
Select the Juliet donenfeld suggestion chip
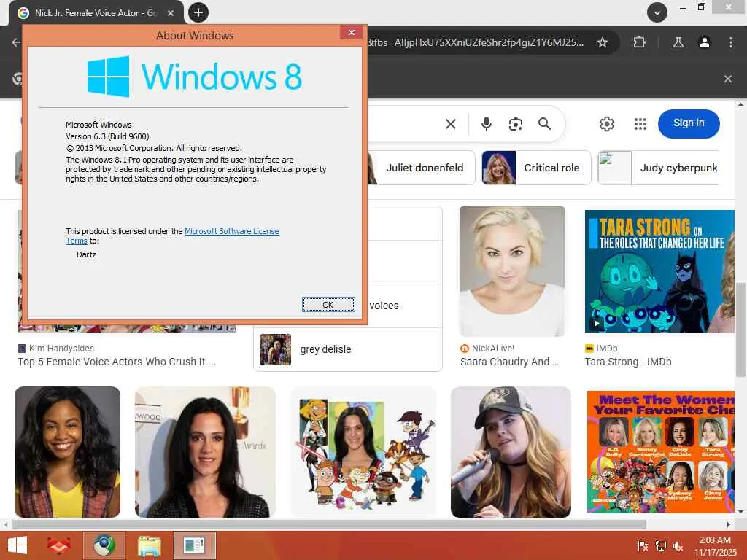click(422, 168)
